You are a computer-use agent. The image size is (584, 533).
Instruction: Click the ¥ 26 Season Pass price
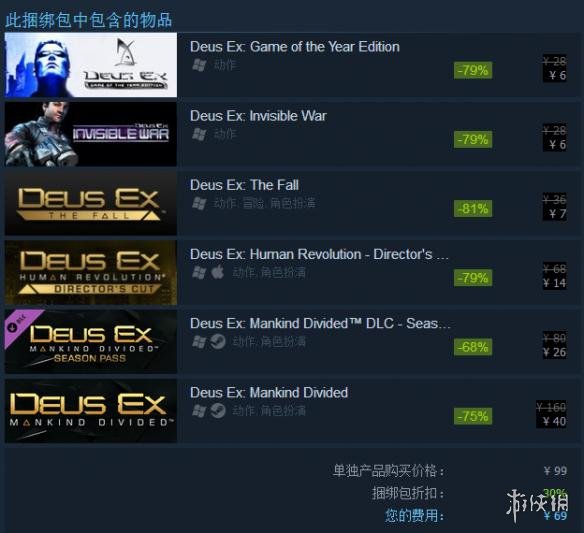click(x=555, y=352)
